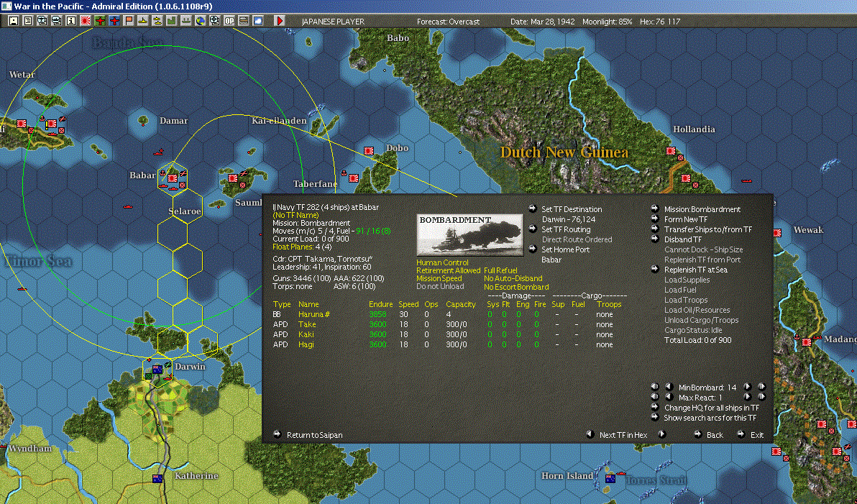Click the save game disk icon
857x504 pixels.
(x=14, y=21)
